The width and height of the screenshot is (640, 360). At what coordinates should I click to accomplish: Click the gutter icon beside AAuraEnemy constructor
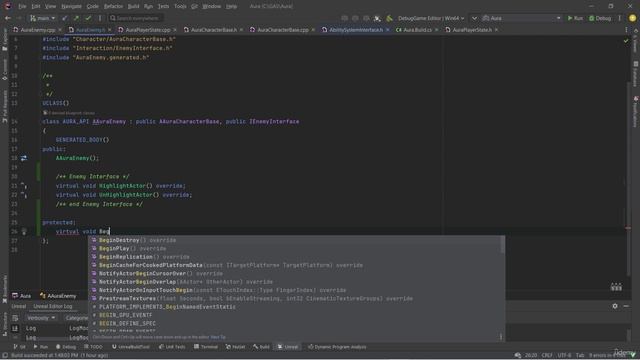[24, 158]
